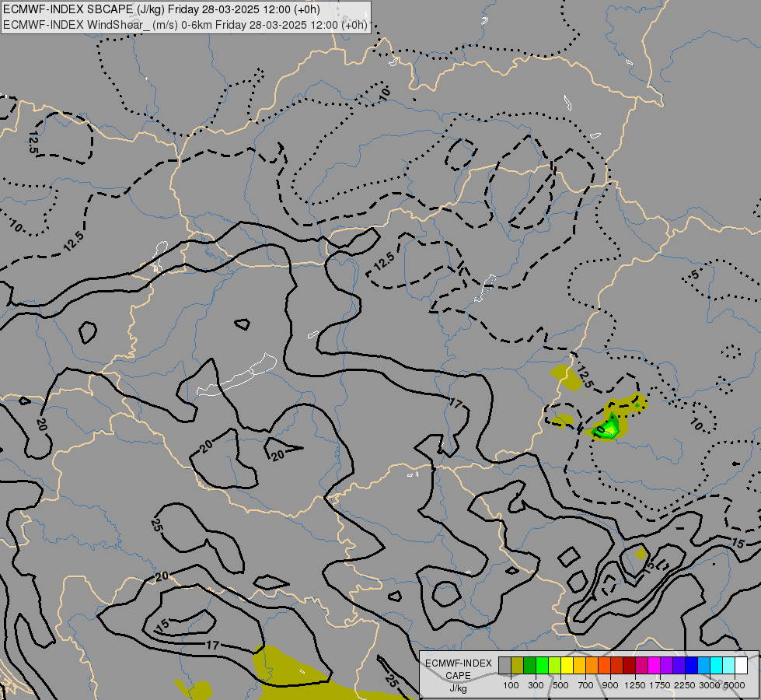Select the dark green legend swatch
This screenshot has height=700, width=761.
[x=529, y=666]
